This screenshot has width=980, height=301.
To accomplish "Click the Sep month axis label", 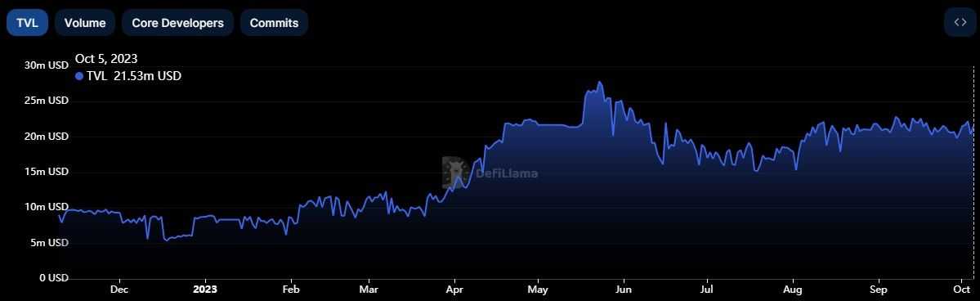I will tap(879, 290).
